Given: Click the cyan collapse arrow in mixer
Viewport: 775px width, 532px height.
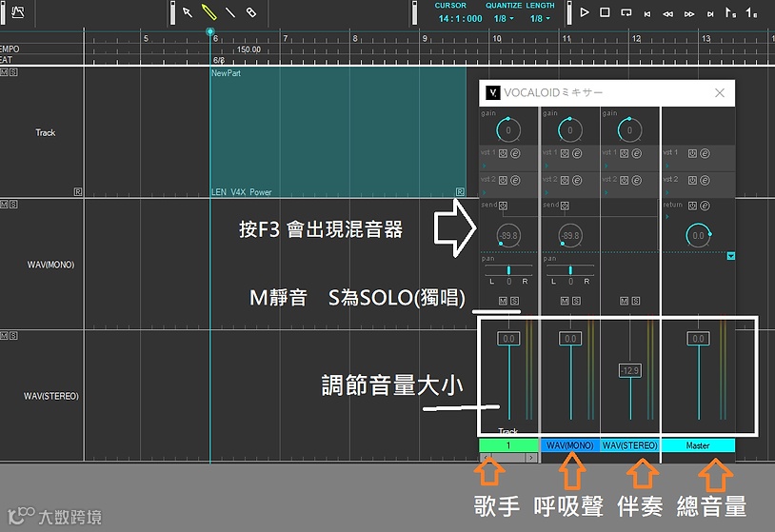Looking at the screenshot, I should tap(731, 256).
